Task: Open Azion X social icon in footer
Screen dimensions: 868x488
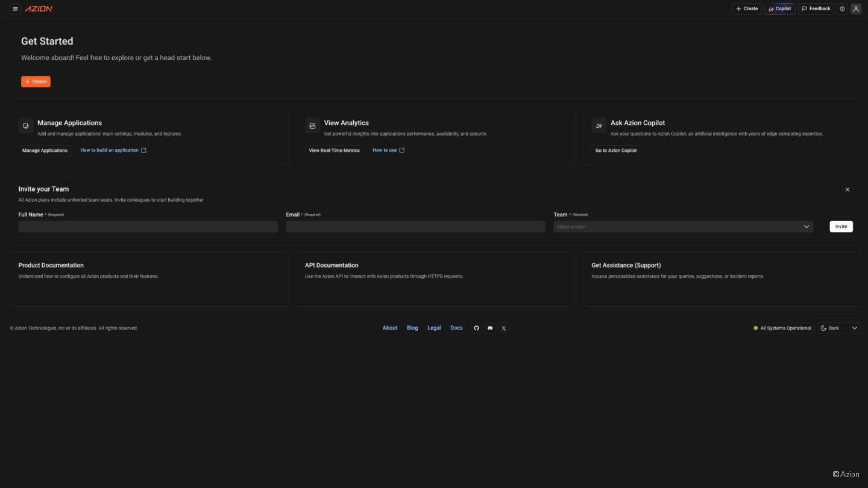Action: click(x=504, y=328)
